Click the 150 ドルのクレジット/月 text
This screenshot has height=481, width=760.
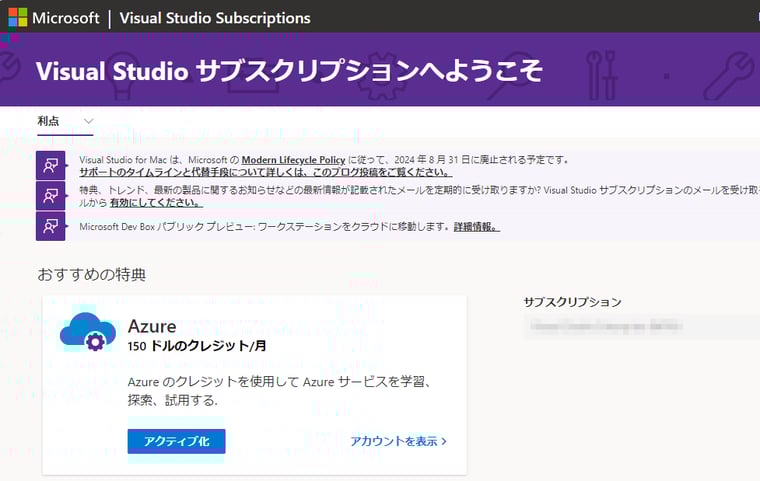(197, 346)
